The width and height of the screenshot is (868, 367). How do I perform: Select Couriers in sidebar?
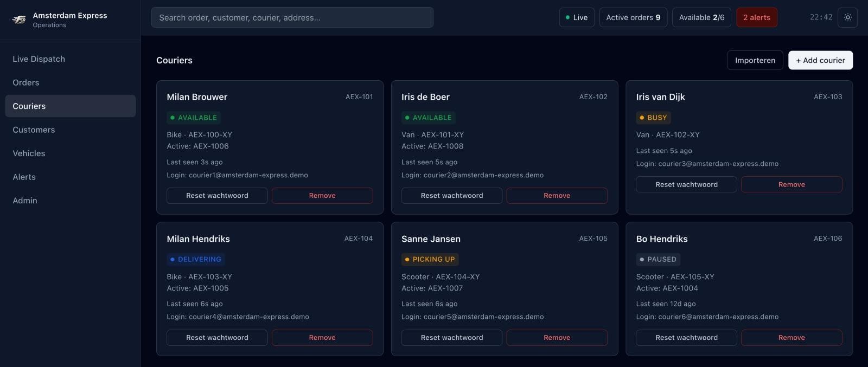(71, 106)
